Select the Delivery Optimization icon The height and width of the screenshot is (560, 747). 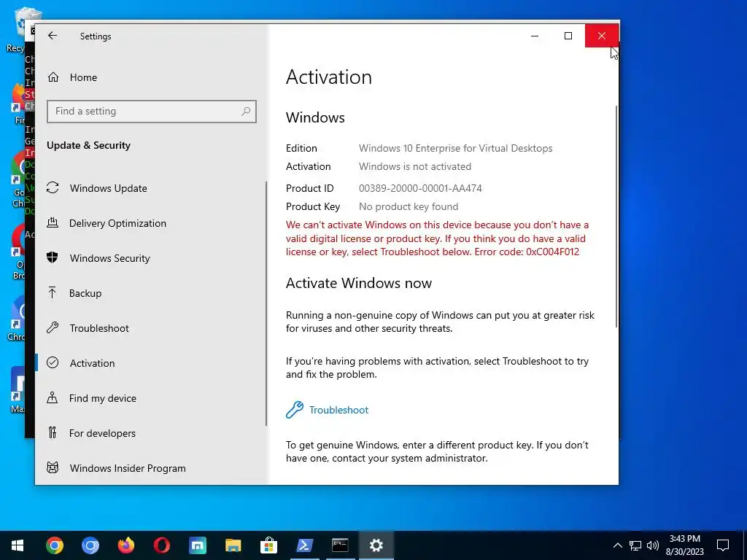coord(53,223)
